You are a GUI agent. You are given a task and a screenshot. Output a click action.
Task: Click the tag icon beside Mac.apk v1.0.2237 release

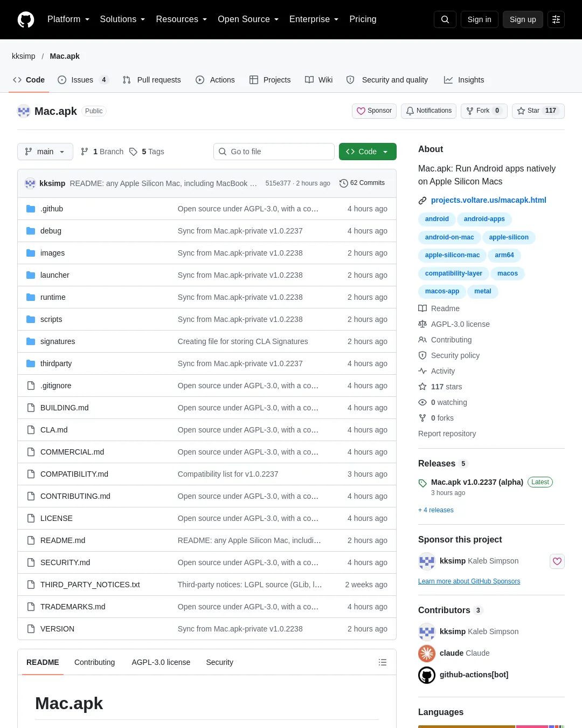point(422,483)
